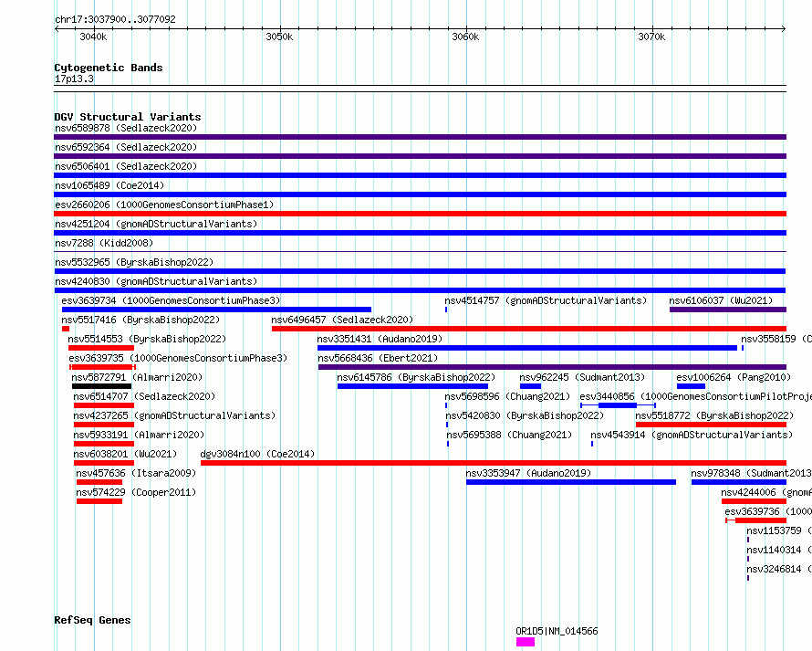
Task: Click the nsv7288 (Kidd2008) label
Action: tap(104, 243)
